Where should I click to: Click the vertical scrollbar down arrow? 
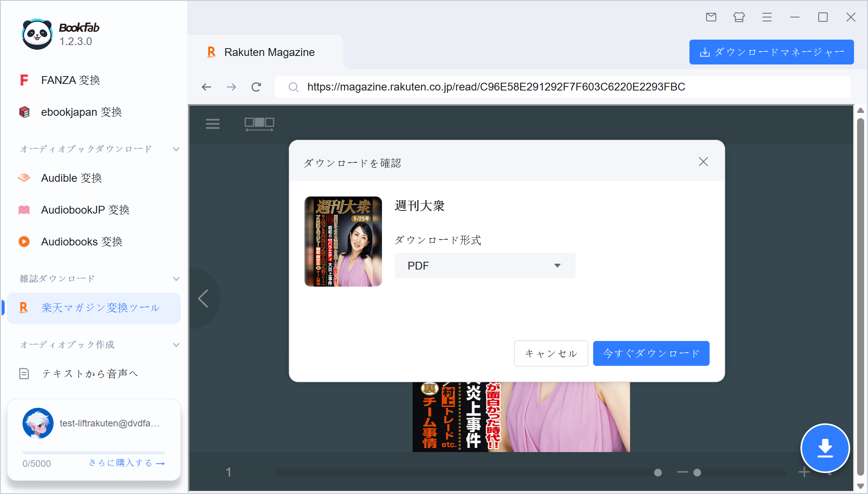coord(861,486)
